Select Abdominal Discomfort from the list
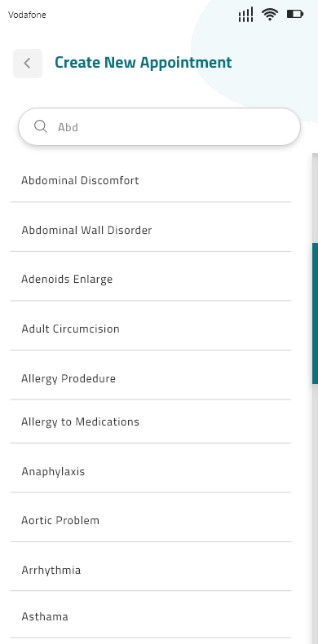 (x=151, y=180)
